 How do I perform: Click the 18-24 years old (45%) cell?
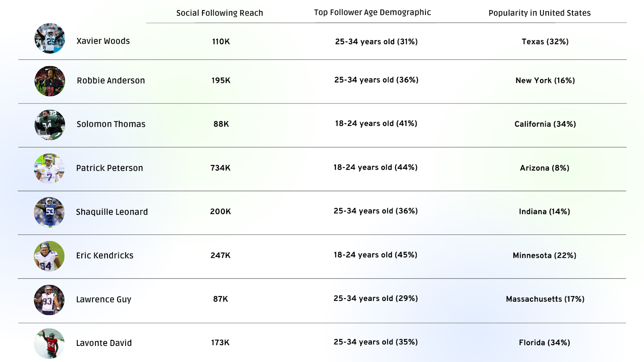376,255
